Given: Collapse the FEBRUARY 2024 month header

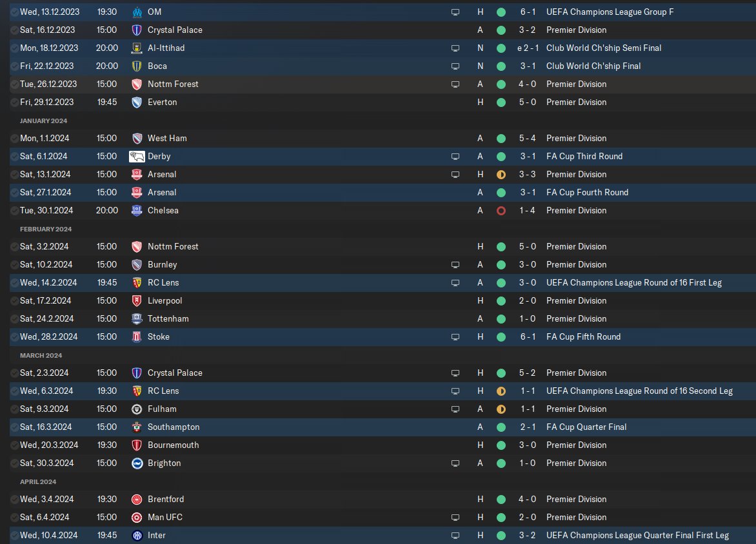Looking at the screenshot, I should click(x=46, y=229).
